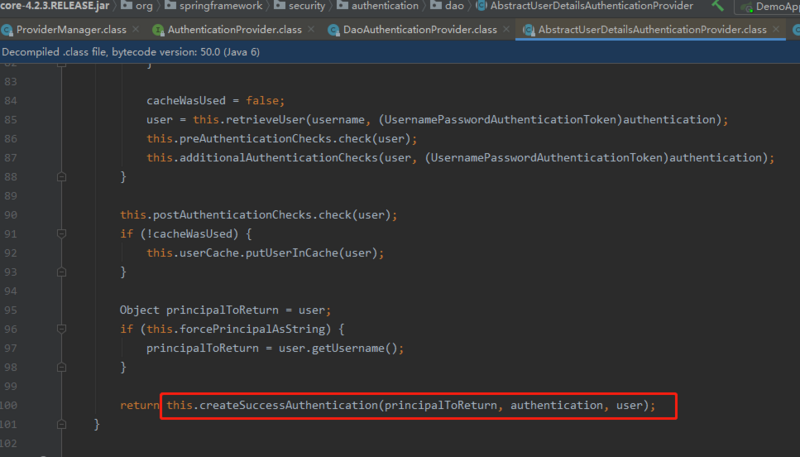Image resolution: width=800 pixels, height=457 pixels.
Task: Click 'createSuccessAuthentication' method call
Action: coord(288,405)
